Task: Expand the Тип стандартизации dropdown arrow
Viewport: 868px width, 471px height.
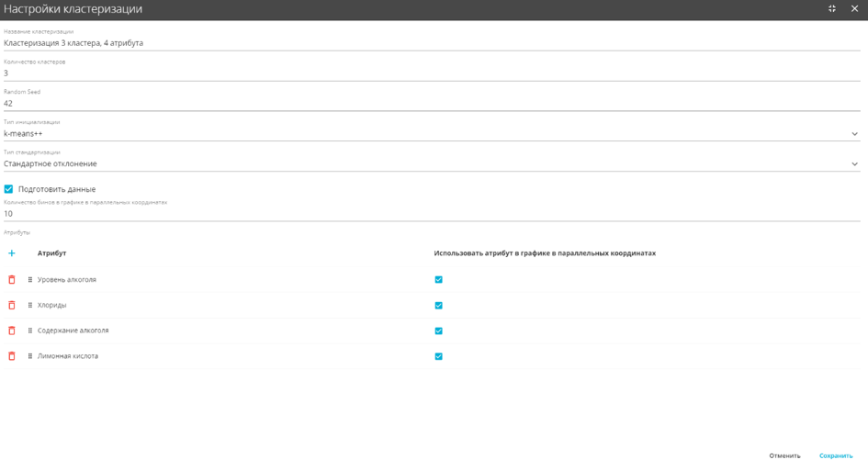Action: (854, 163)
